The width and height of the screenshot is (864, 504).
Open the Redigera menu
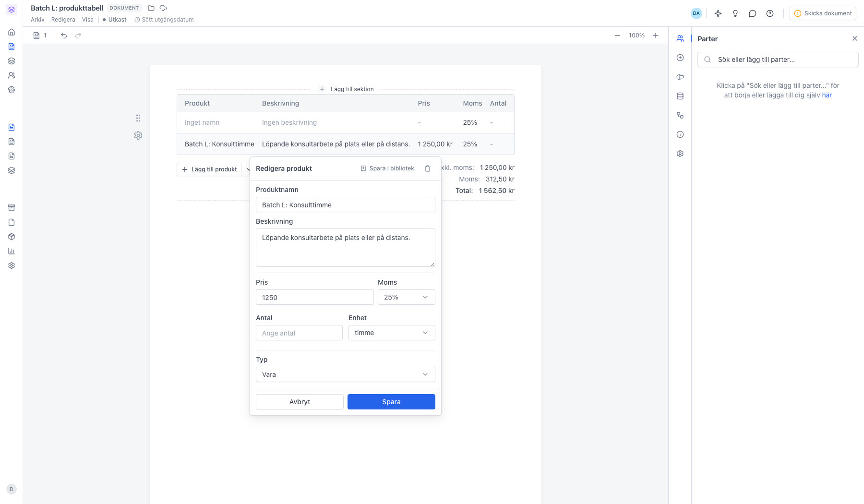(63, 20)
